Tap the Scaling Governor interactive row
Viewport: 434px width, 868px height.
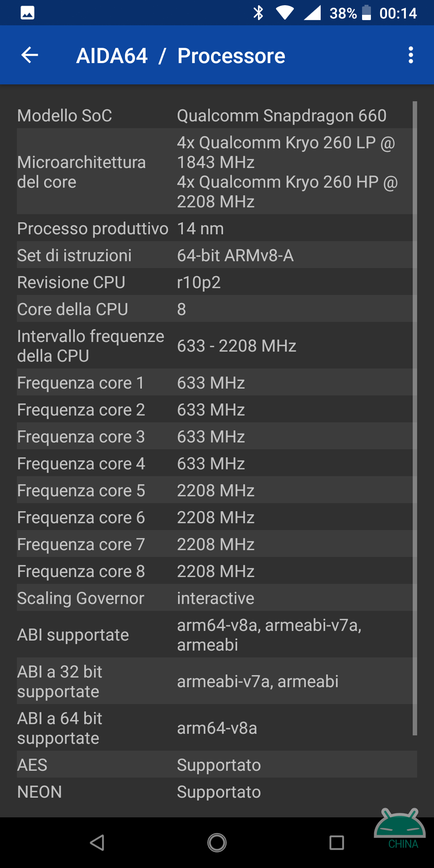pyautogui.click(x=215, y=598)
